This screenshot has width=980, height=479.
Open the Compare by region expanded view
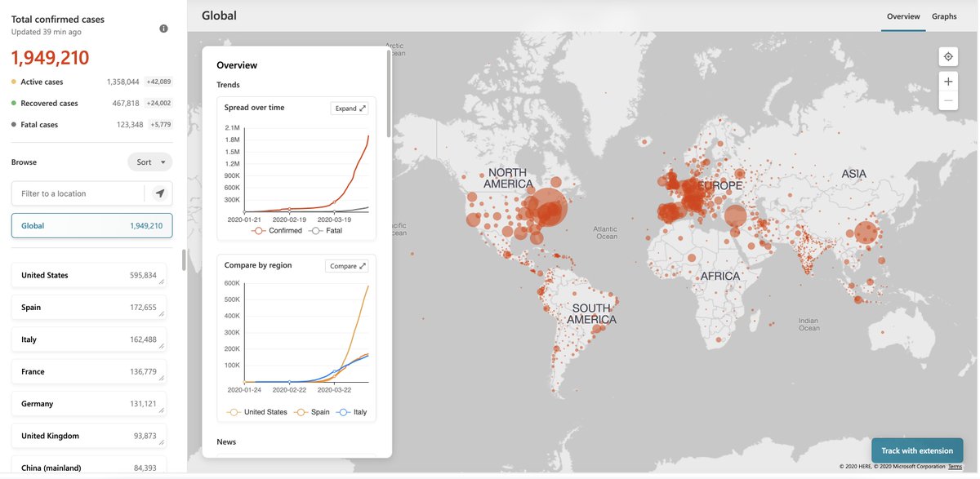click(346, 265)
